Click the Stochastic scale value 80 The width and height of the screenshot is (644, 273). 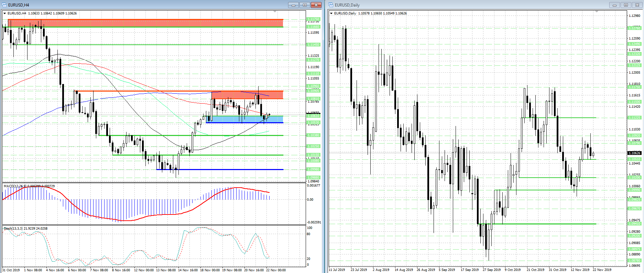308,234
